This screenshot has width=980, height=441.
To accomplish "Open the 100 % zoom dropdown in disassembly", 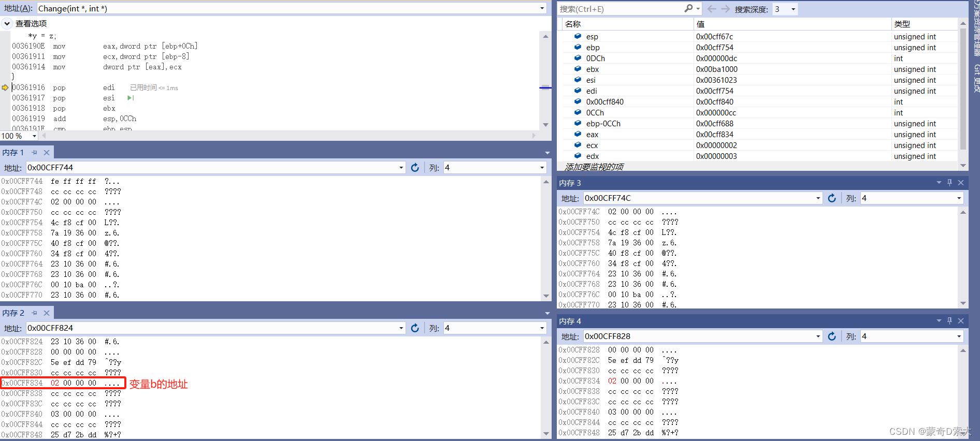I will tap(34, 136).
